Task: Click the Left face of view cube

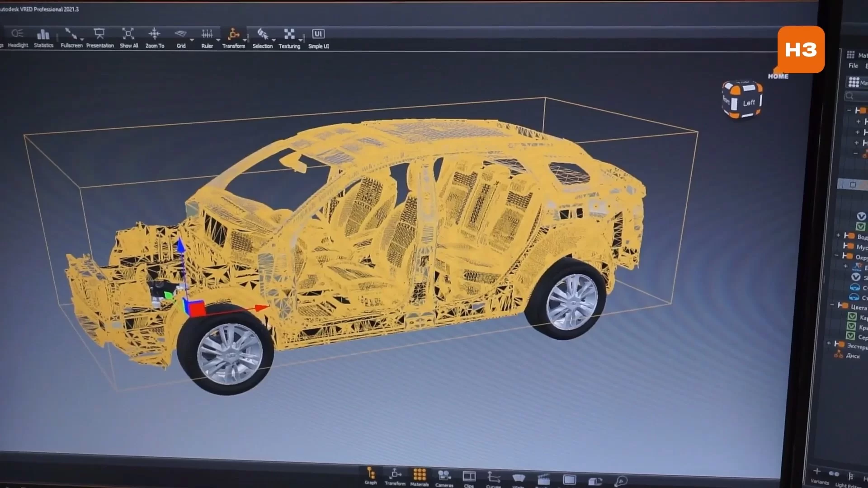Action: 748,103
